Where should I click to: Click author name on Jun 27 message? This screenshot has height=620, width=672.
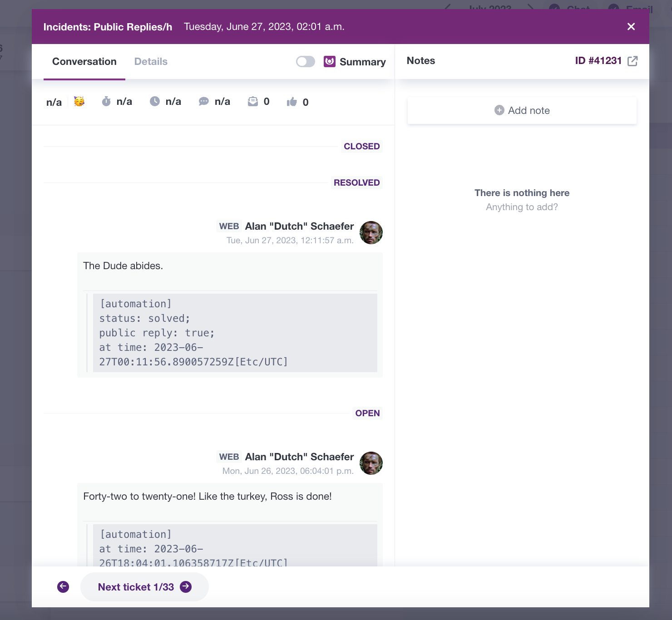point(299,226)
